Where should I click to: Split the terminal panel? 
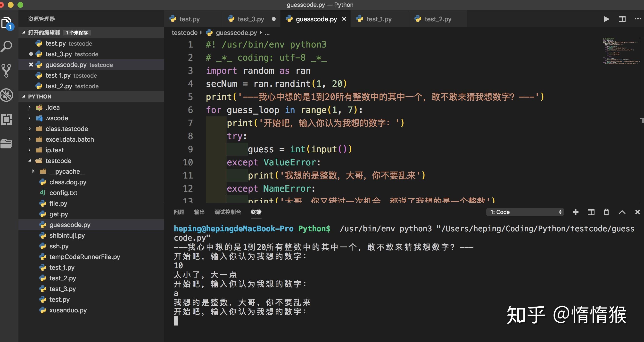[x=591, y=212]
